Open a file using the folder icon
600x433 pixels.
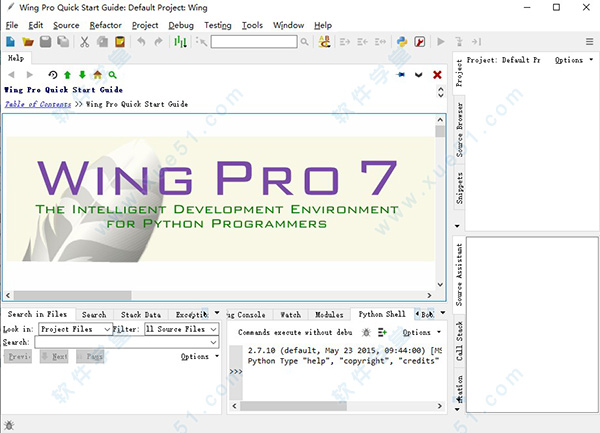pos(28,41)
